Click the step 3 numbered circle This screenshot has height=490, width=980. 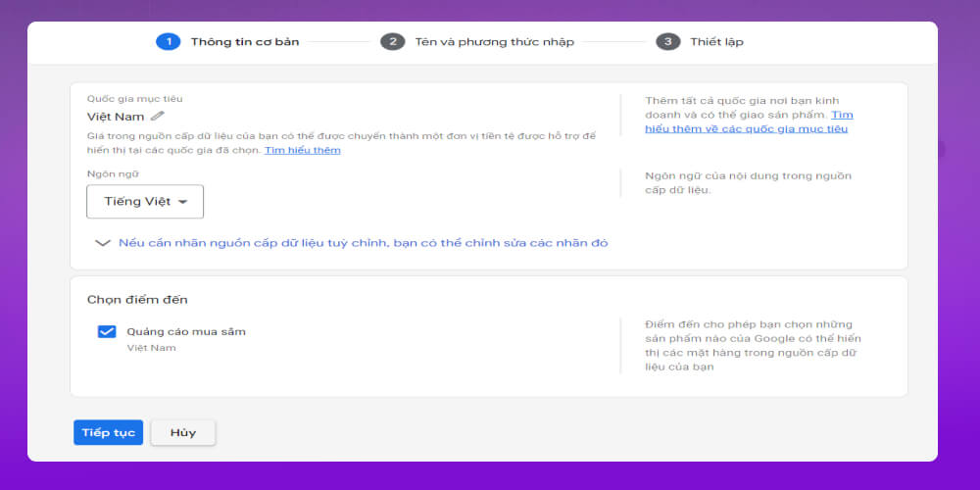pyautogui.click(x=667, y=41)
